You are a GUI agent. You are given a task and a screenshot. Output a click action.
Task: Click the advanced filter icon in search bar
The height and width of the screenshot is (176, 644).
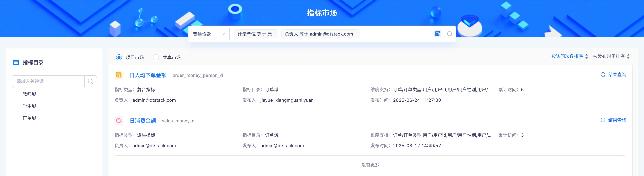pyautogui.click(x=437, y=34)
